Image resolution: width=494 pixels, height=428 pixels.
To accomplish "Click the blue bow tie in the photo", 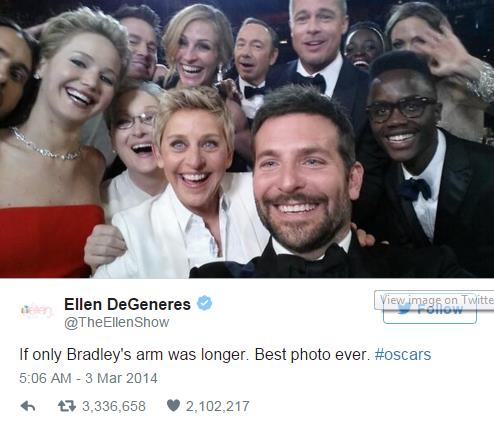I will point(415,189).
